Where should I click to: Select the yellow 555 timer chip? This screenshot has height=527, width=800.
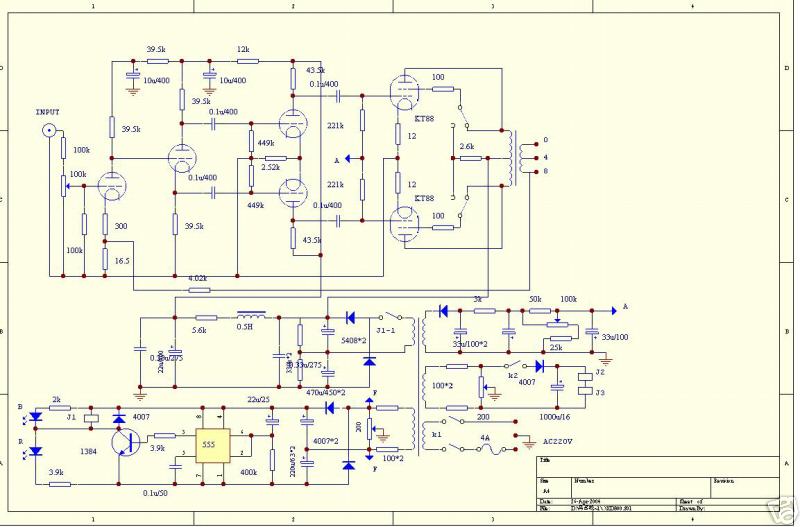point(213,445)
